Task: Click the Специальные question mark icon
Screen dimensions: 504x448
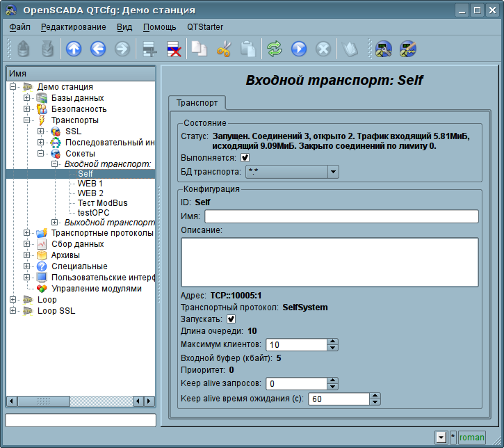Action: pyautogui.click(x=42, y=266)
